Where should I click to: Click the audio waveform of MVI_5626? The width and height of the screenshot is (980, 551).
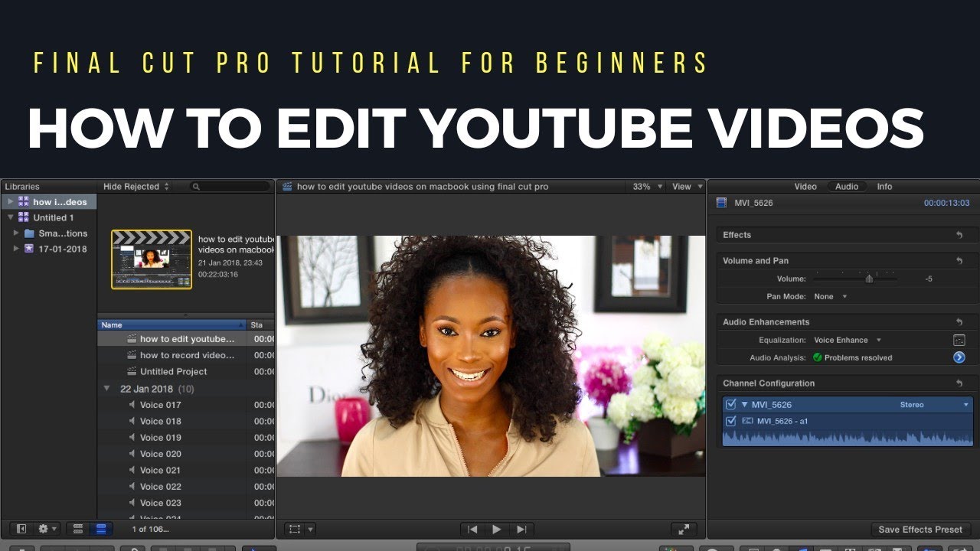click(847, 437)
